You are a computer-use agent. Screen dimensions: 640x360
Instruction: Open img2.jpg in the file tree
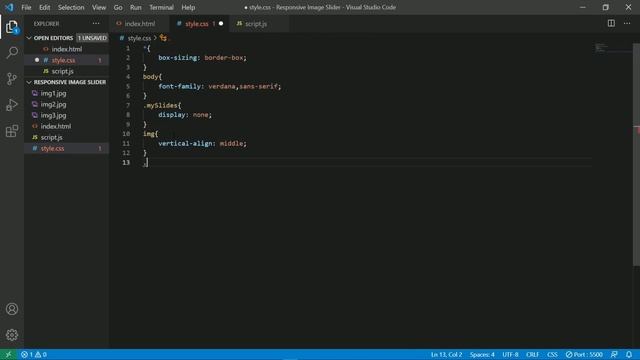pos(67,104)
